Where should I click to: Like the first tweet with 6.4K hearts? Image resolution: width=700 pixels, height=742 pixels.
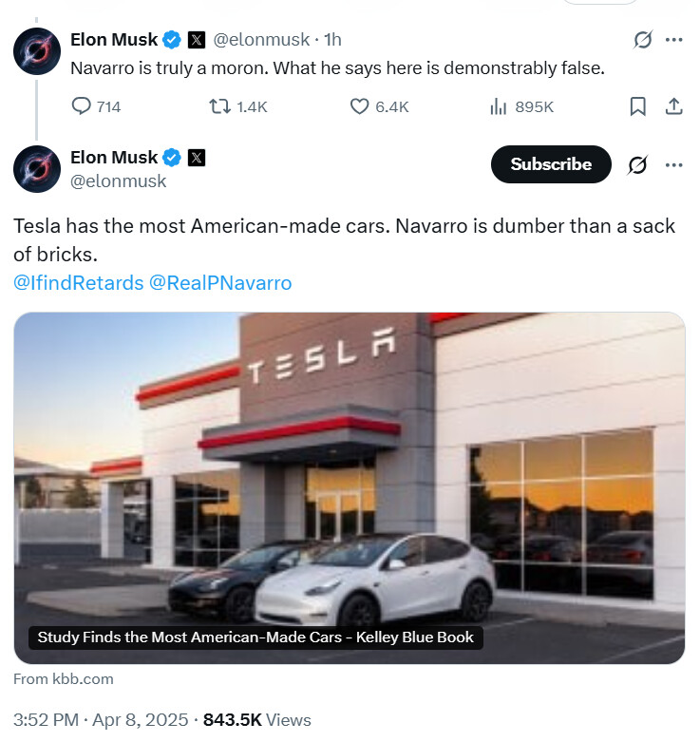pos(379,106)
